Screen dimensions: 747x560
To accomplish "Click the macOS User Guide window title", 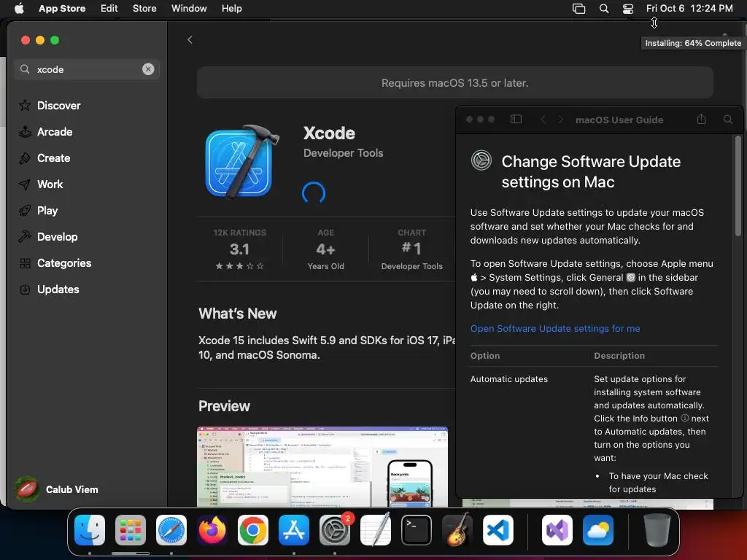I will pos(619,120).
